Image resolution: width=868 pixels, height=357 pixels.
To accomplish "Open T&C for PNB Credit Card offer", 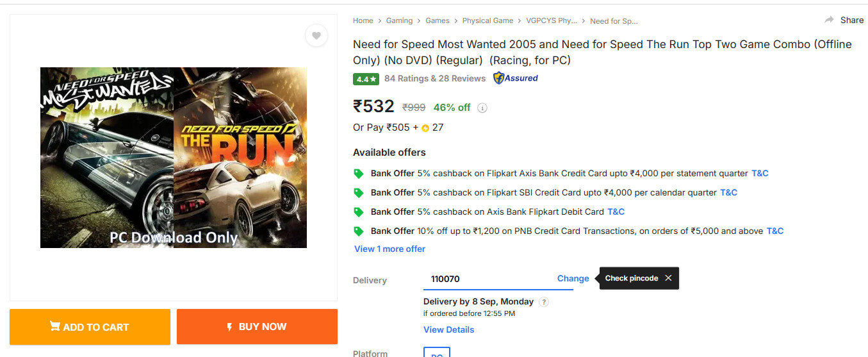I will click(x=775, y=231).
